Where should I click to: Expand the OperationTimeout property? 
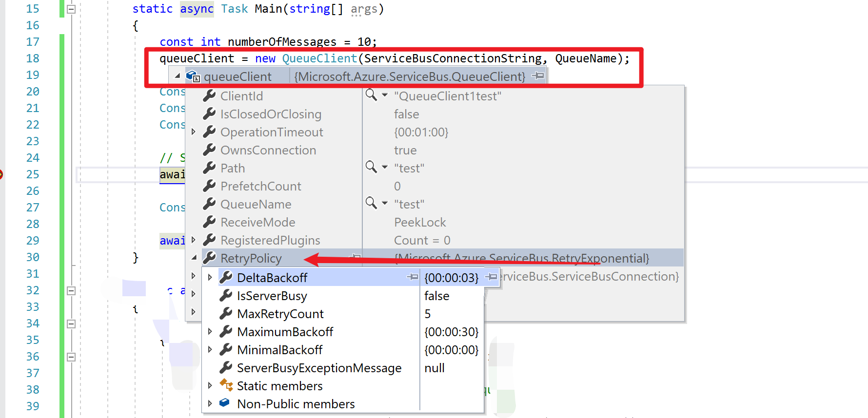tap(194, 132)
